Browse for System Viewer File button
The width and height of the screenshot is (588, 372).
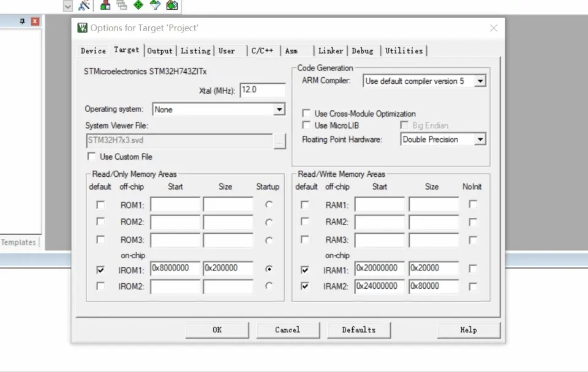279,141
